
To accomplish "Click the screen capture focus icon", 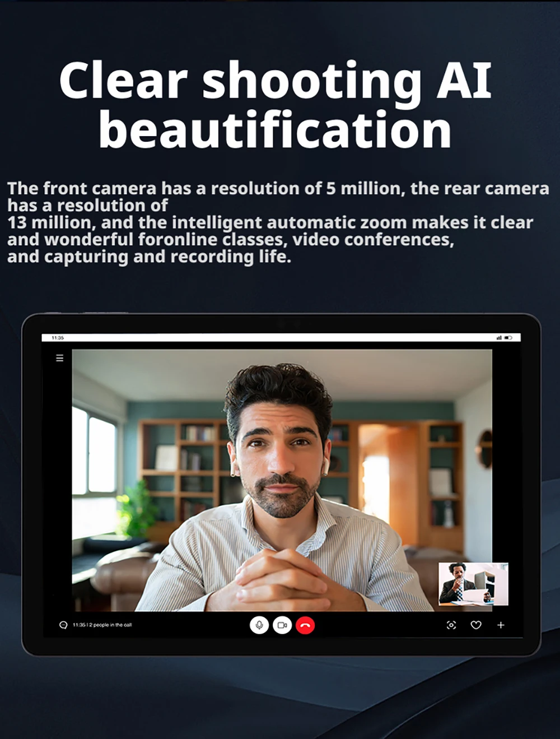I will click(x=451, y=625).
